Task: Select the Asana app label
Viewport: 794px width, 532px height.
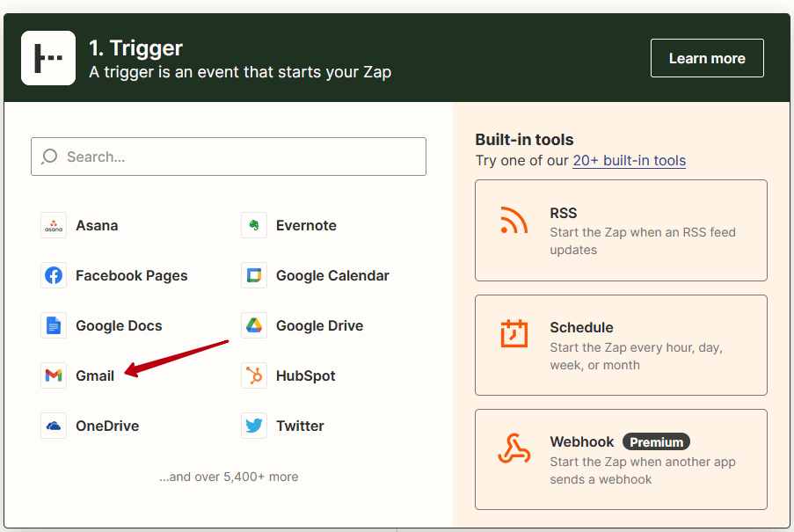Action: click(97, 225)
